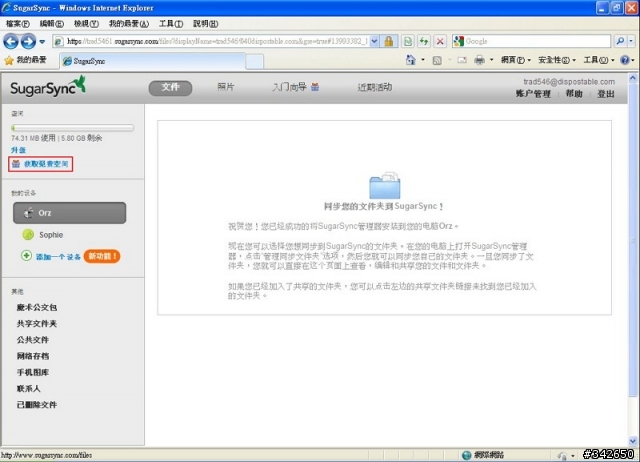This screenshot has width=640, height=462.
Task: Click the favorites star button
Action: pyautogui.click(x=25, y=60)
